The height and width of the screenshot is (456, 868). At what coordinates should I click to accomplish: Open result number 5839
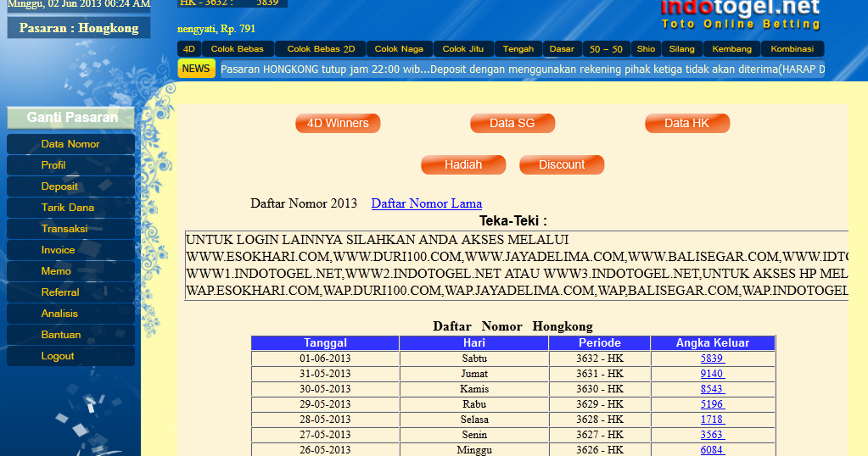click(x=713, y=359)
